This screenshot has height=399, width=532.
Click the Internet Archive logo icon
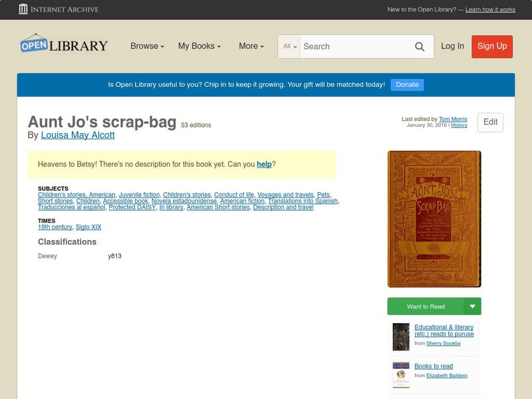[25, 9]
